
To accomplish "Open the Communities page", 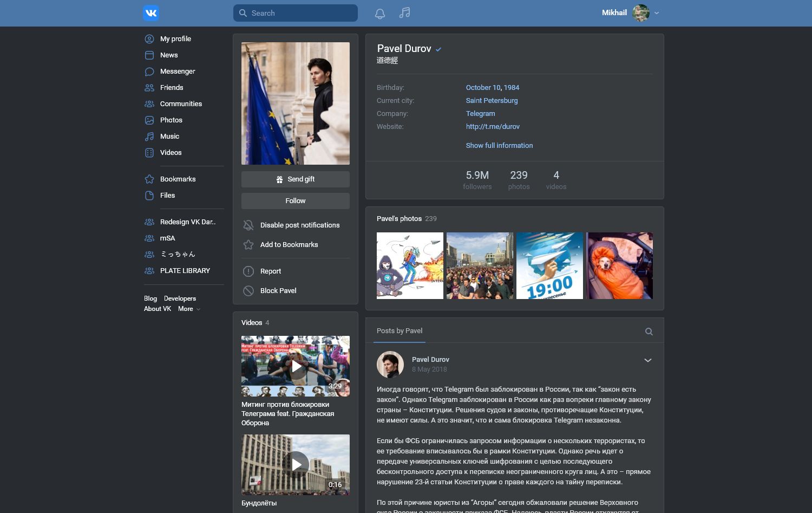I will click(x=181, y=104).
